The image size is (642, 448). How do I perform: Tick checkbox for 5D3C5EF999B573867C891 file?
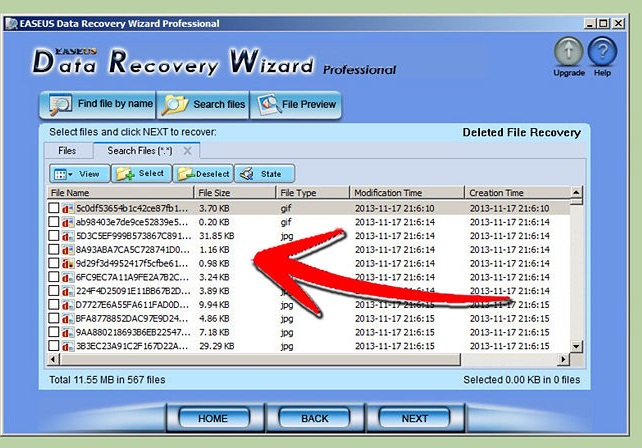coord(54,236)
